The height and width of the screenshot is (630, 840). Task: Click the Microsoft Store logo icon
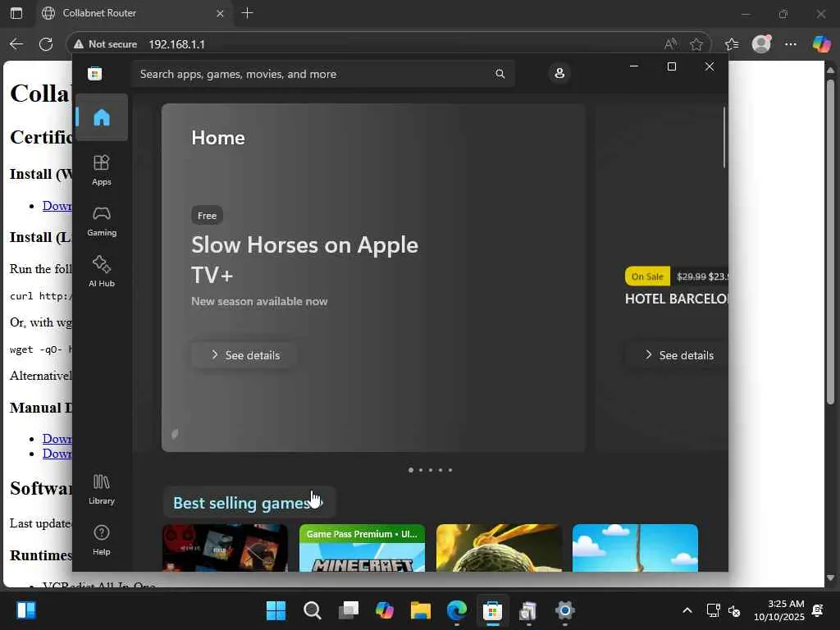(x=95, y=73)
